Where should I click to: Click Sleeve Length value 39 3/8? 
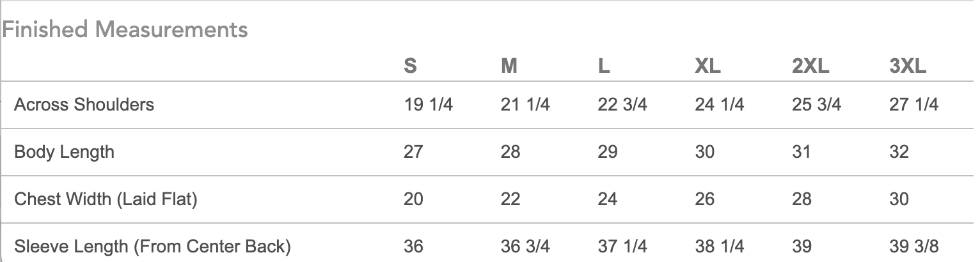click(x=914, y=246)
